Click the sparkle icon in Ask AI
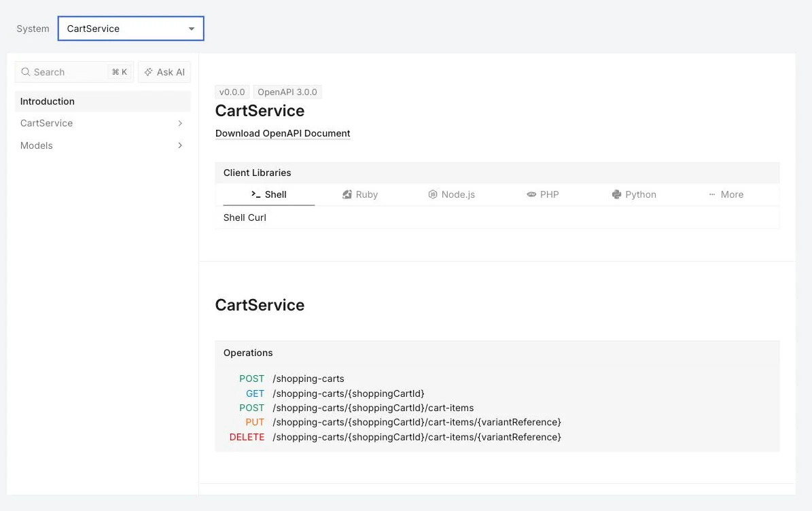The height and width of the screenshot is (511, 812). 149,72
